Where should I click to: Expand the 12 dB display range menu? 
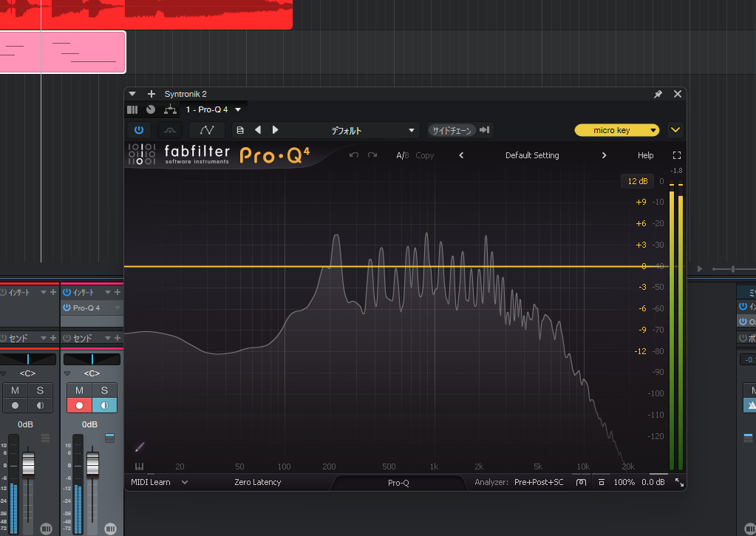(x=637, y=181)
